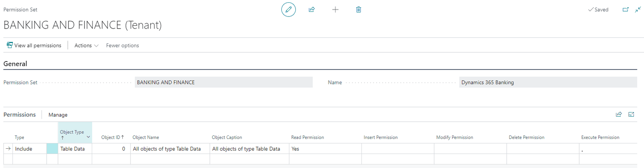Screen dimensions: 644x168
Task: Click the Permissions section share icon
Action: coord(619,115)
